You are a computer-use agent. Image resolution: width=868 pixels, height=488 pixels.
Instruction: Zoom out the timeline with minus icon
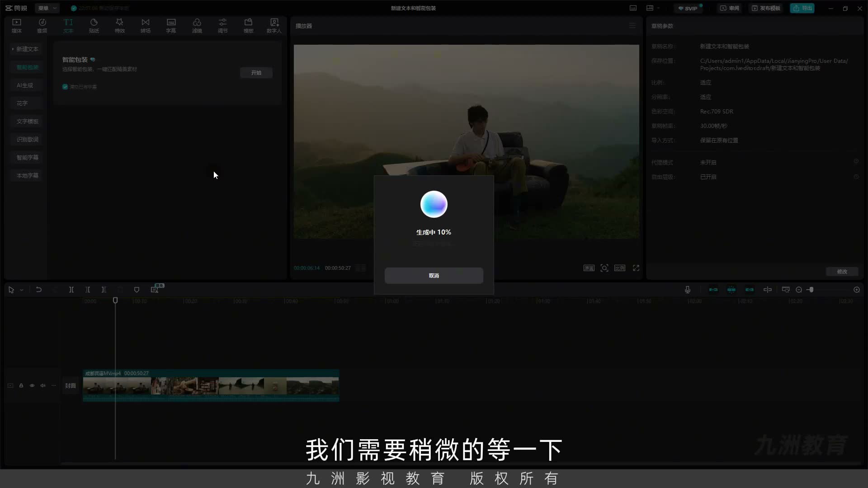[x=799, y=290]
